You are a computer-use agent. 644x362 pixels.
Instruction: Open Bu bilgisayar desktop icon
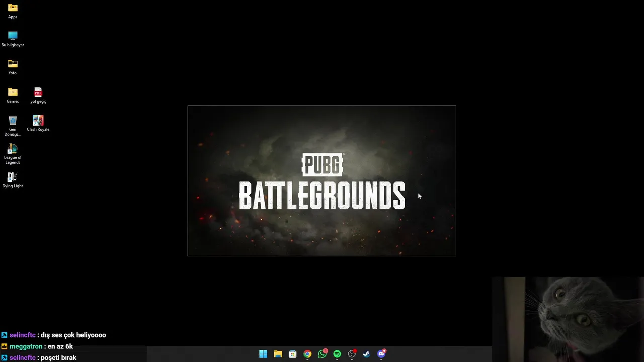pyautogui.click(x=13, y=39)
